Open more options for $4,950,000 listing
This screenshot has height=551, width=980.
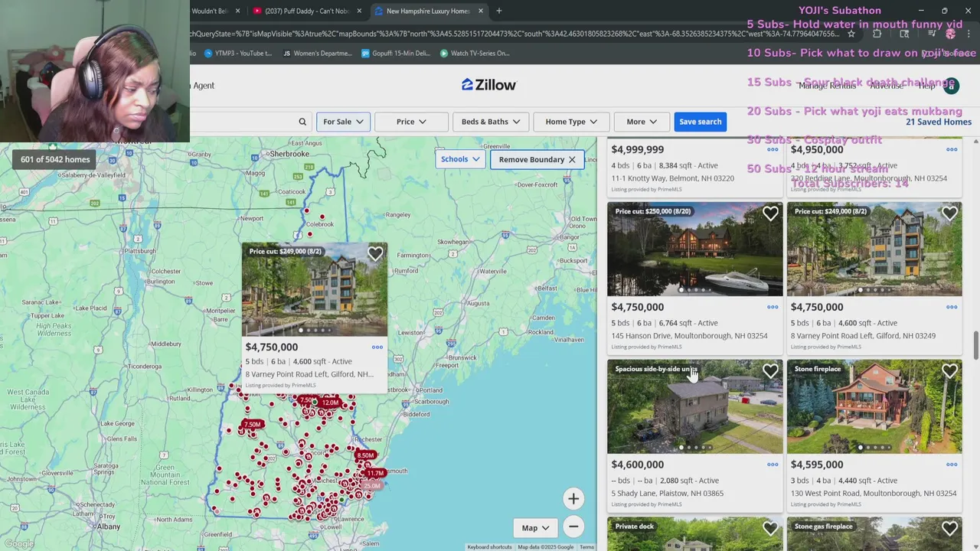point(952,149)
